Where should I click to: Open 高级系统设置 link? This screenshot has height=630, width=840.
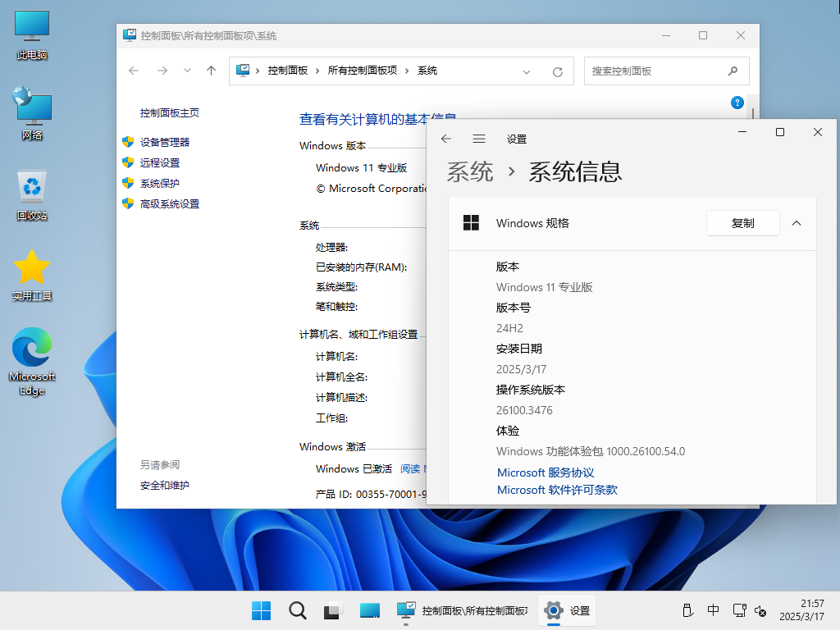(x=169, y=204)
